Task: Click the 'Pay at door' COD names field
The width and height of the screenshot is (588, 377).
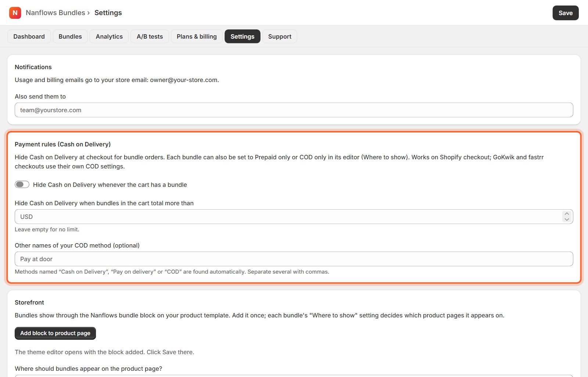Action: point(294,259)
